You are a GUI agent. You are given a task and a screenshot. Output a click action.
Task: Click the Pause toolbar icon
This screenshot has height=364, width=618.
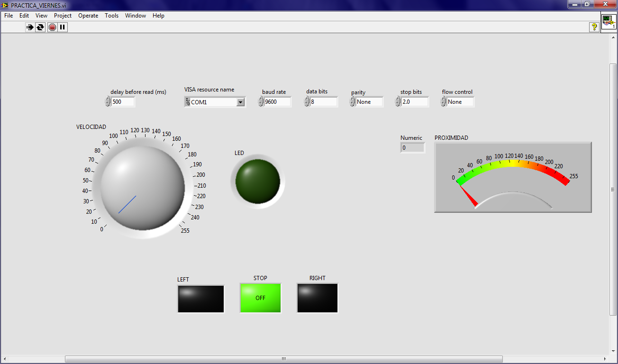(x=63, y=27)
